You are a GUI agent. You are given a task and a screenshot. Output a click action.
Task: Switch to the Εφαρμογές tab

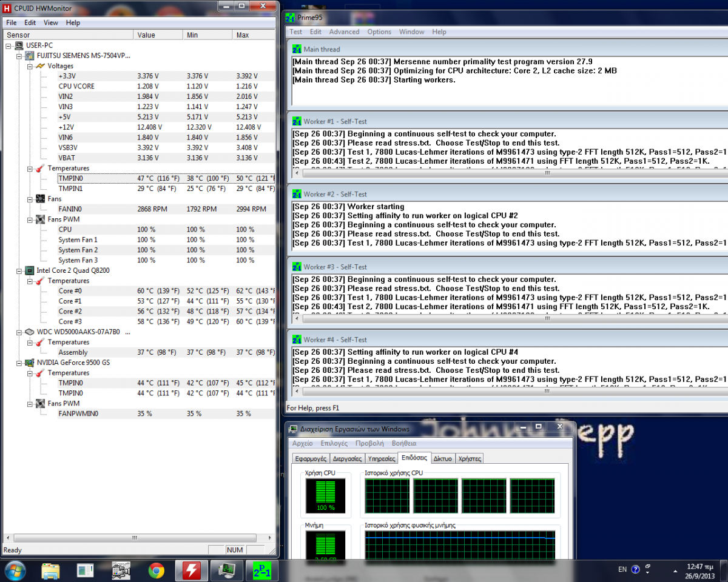tap(310, 458)
